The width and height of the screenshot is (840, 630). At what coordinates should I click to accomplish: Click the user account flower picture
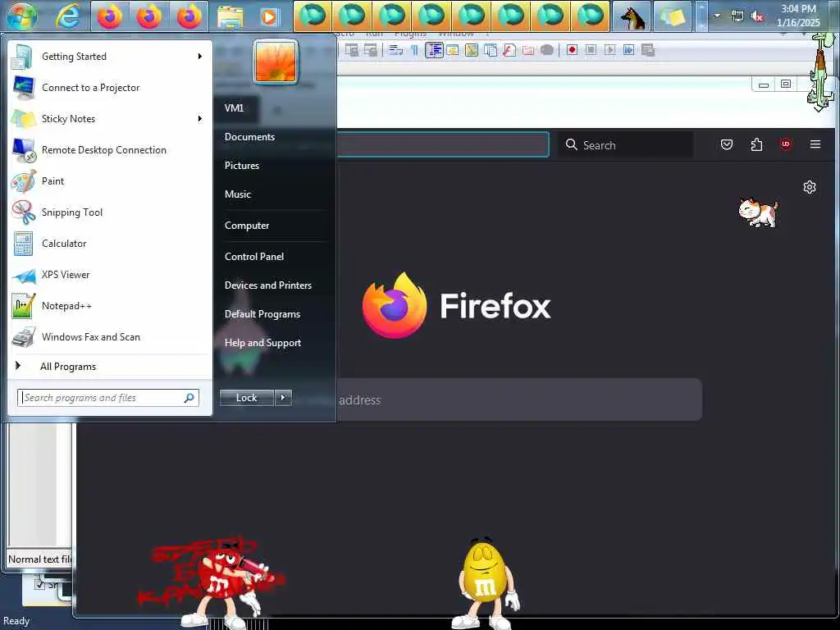point(276,62)
